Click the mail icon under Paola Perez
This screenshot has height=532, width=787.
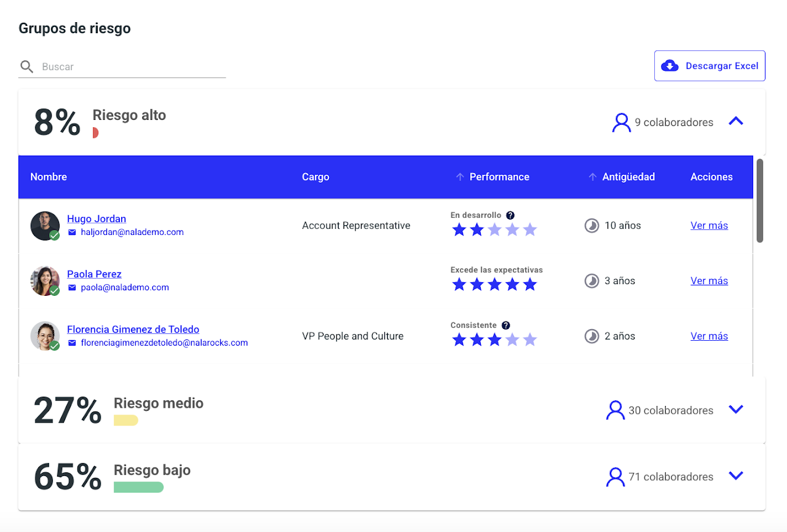tap(72, 288)
